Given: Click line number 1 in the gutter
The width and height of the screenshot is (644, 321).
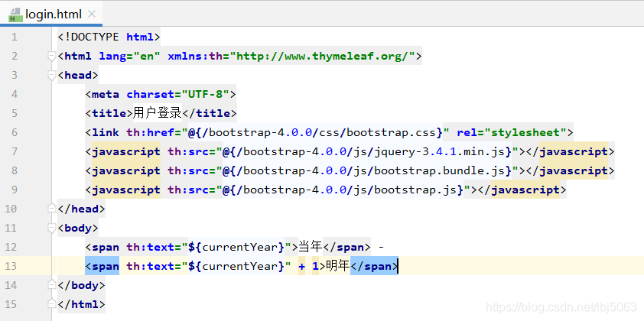Looking at the screenshot, I should (15, 37).
